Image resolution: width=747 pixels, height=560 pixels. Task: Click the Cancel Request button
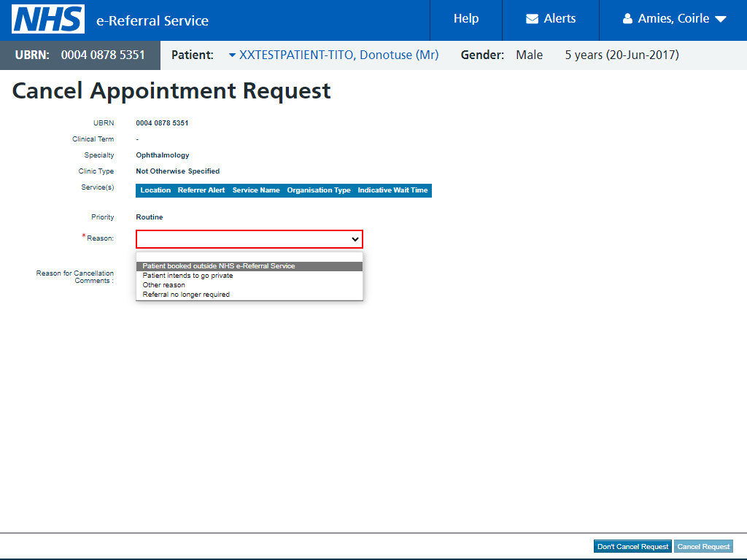point(703,547)
